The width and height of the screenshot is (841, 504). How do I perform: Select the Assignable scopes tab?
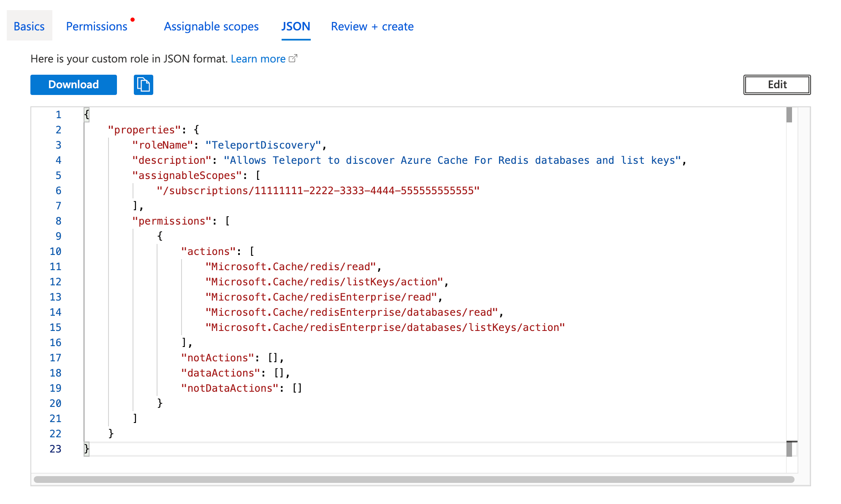[211, 26]
